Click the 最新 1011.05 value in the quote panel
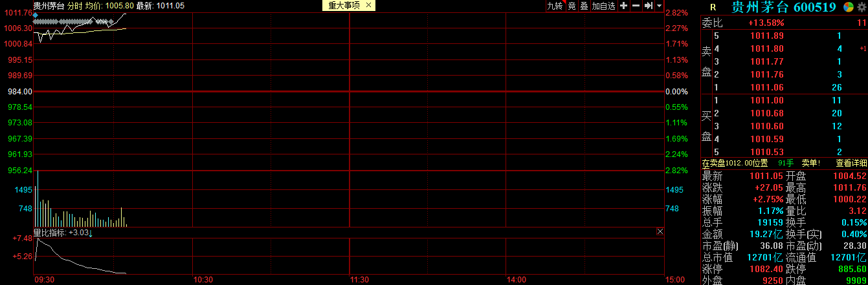 pyautogui.click(x=766, y=176)
